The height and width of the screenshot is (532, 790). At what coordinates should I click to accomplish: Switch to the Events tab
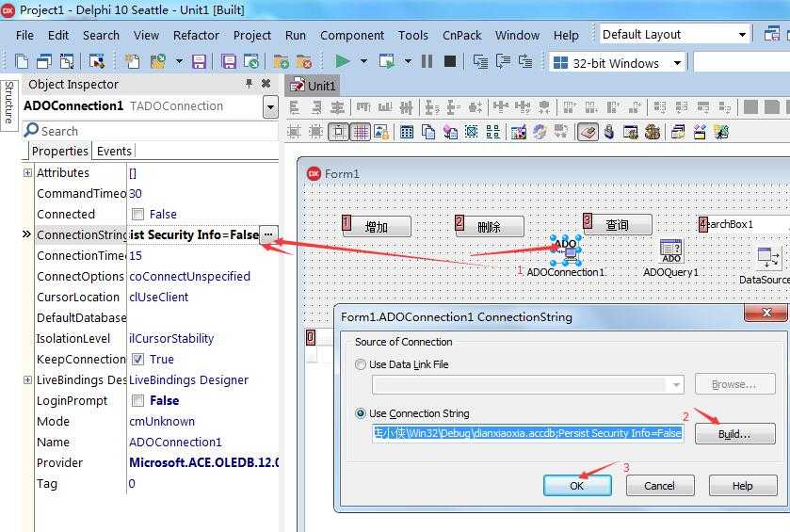click(114, 152)
